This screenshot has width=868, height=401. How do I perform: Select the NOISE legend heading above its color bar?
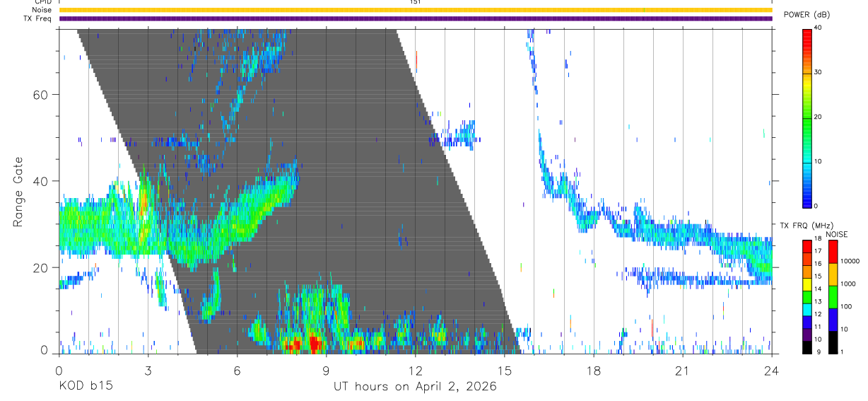pos(837,234)
